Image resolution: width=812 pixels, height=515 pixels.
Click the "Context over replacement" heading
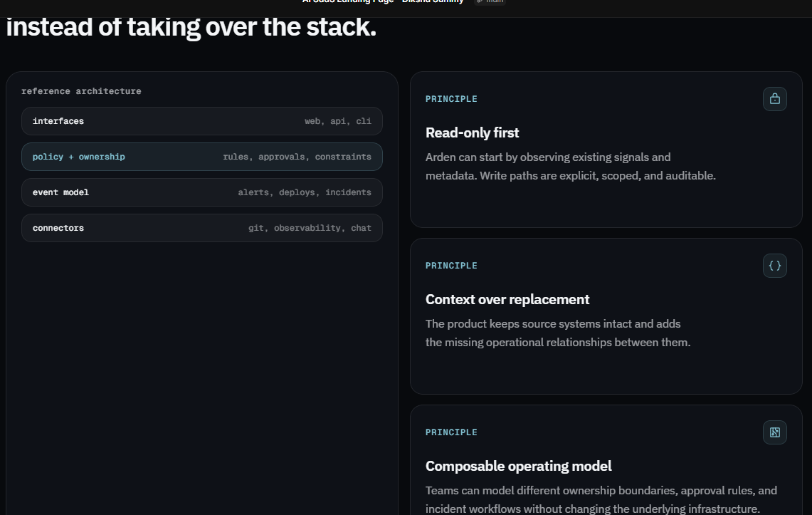[x=507, y=299]
